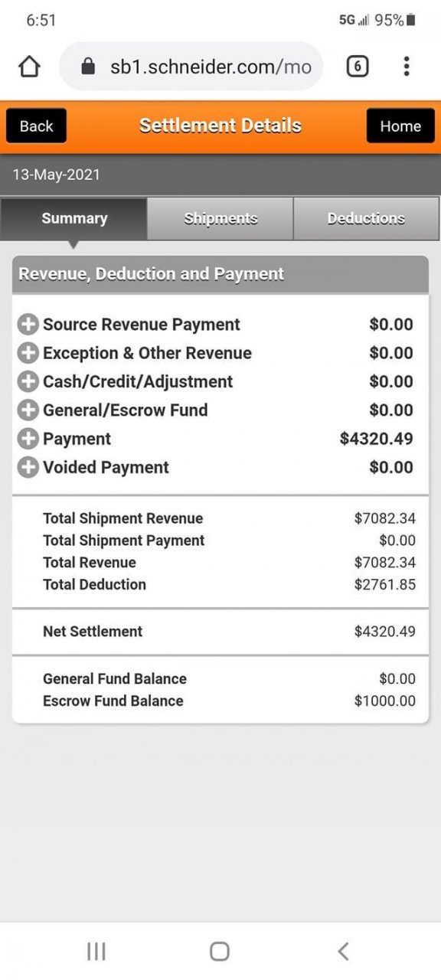
Task: Tap the sb1.schneider.com address bar
Action: click(x=191, y=67)
